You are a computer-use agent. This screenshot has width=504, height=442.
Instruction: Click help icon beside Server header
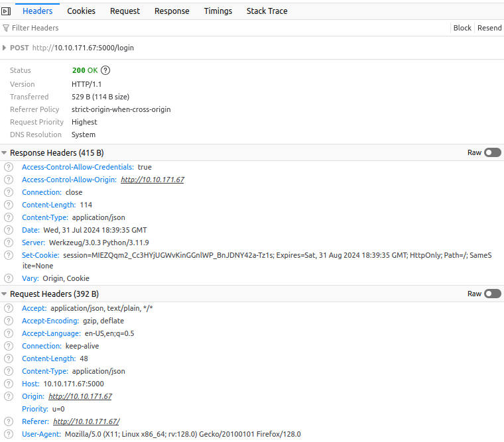(x=9, y=243)
